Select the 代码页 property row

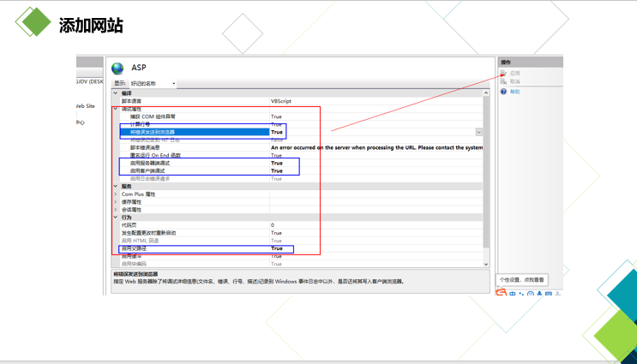coord(301,224)
